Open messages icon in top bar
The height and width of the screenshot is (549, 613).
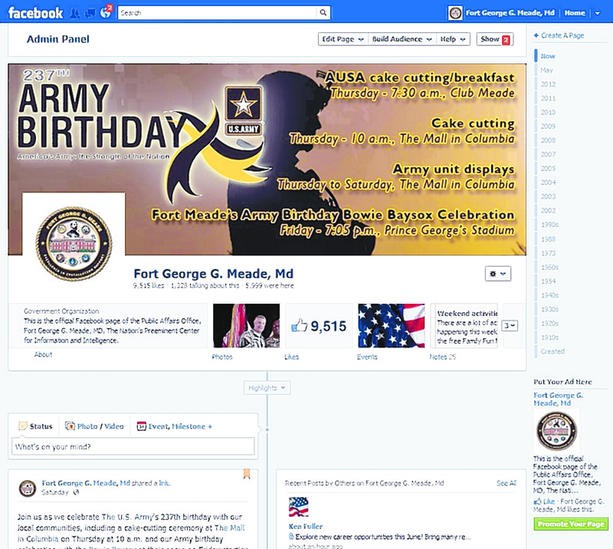click(x=90, y=13)
